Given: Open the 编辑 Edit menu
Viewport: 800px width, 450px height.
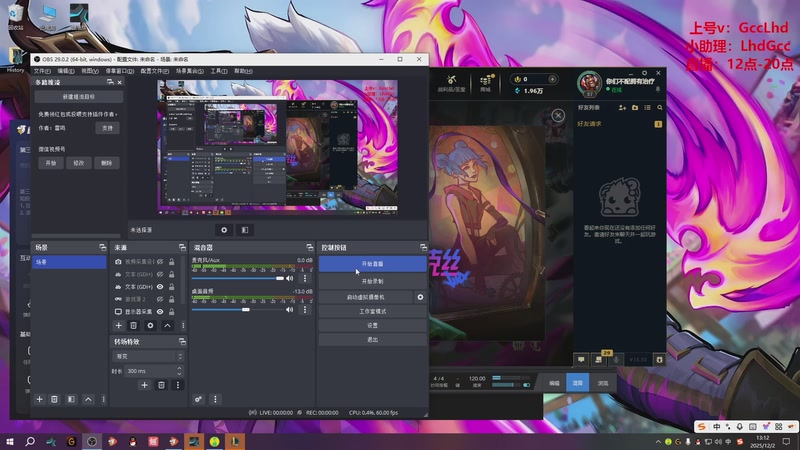Looking at the screenshot, I should (66, 71).
